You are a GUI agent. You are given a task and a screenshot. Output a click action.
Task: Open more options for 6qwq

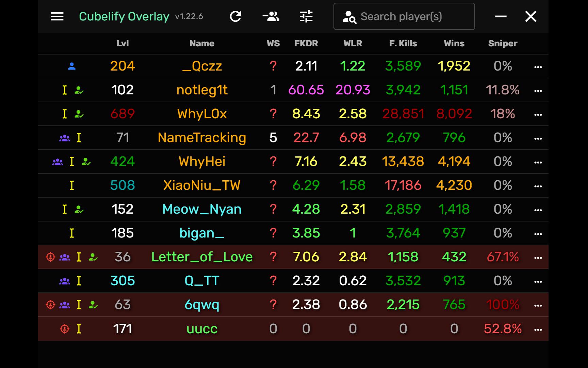pos(538,306)
